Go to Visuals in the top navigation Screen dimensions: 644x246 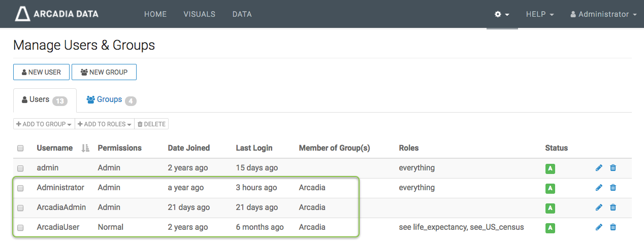(199, 14)
